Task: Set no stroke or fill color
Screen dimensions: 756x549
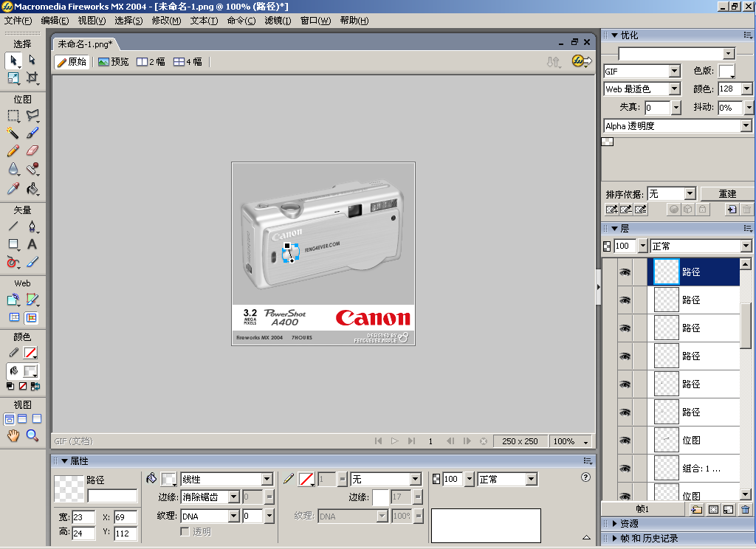Action: point(23,387)
